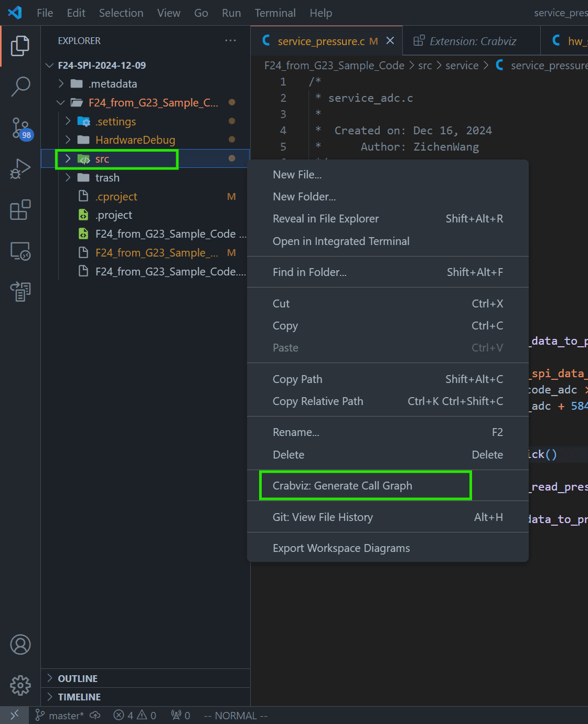588x724 pixels.
Task: Close the service_pressure.c tab
Action: point(390,41)
